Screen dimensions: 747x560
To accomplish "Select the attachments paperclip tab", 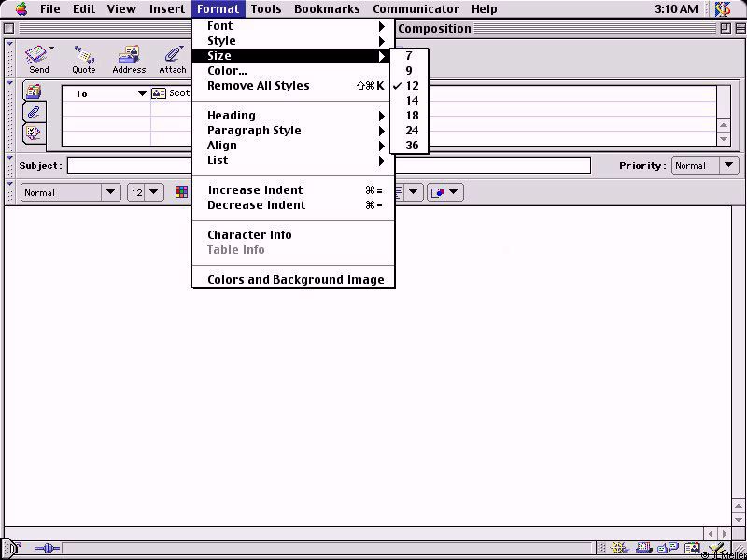I will [x=34, y=112].
